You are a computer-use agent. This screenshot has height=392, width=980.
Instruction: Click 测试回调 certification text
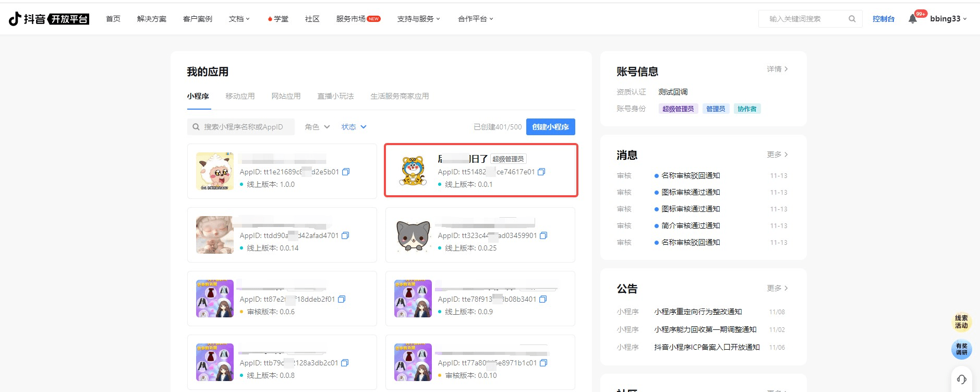tap(673, 92)
